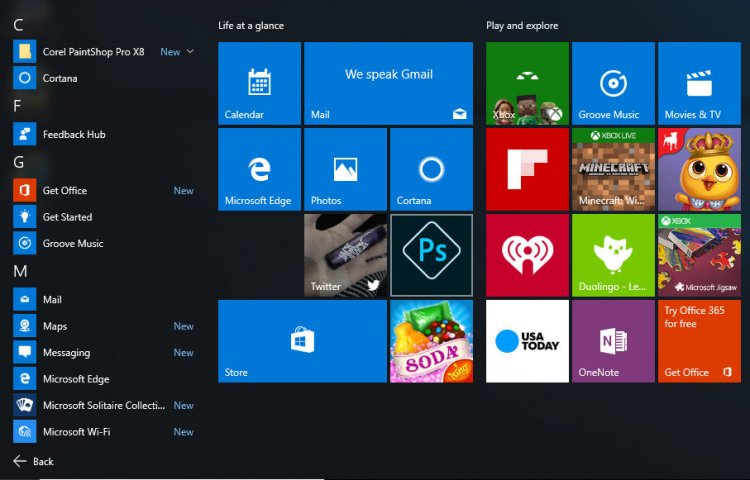Open the USA Today tile
Image resolution: width=750 pixels, height=480 pixels.
527,341
